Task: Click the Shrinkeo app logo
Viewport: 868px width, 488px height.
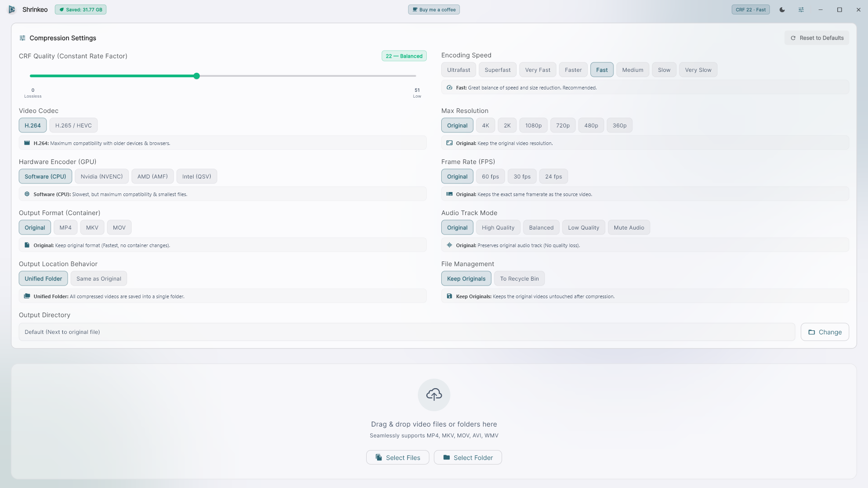Action: (x=12, y=9)
